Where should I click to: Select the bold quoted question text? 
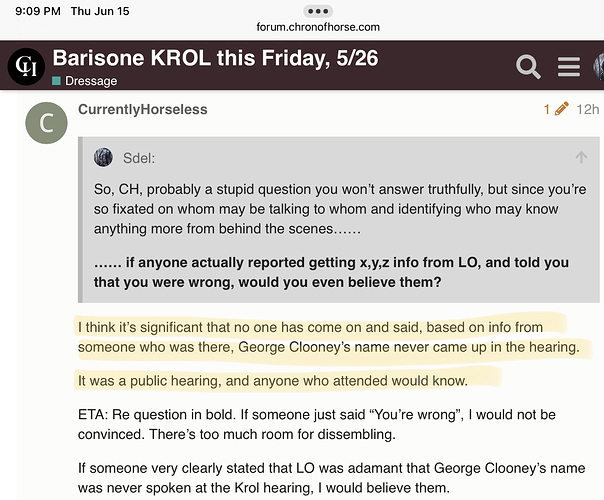331,272
